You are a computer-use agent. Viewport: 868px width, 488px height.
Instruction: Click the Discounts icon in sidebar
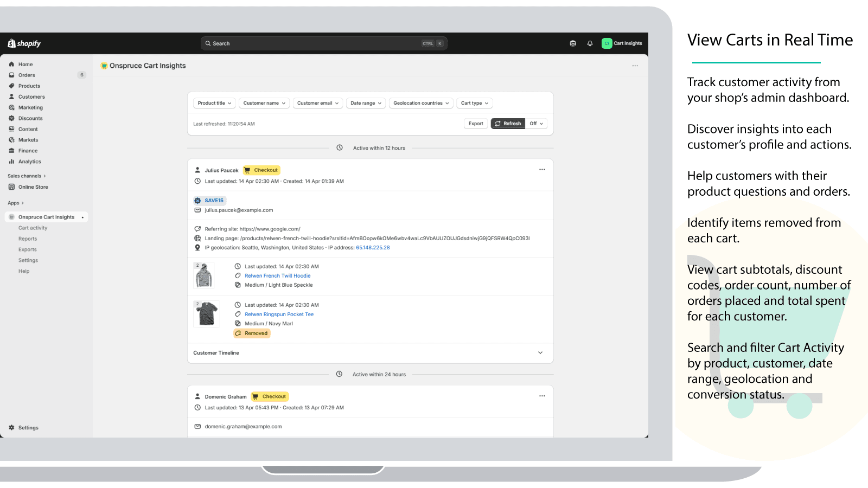(11, 118)
